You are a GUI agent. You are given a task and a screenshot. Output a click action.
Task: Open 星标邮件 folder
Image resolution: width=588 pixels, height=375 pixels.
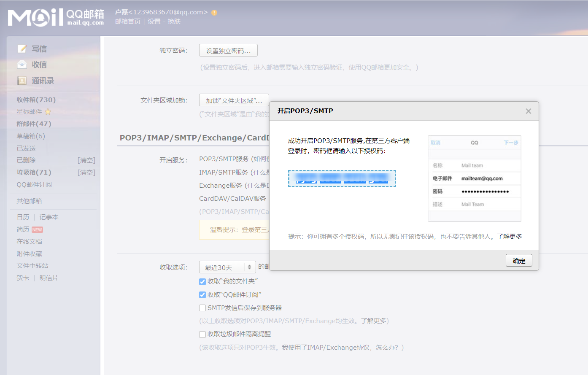(x=29, y=112)
